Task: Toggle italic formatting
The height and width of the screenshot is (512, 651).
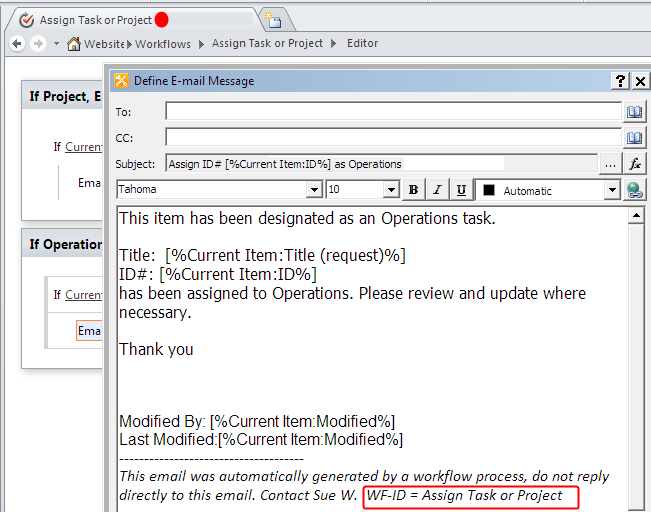Action: coord(437,190)
